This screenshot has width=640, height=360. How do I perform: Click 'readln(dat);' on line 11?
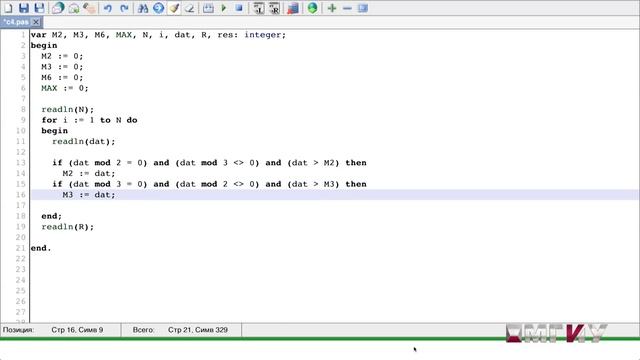(x=84, y=141)
